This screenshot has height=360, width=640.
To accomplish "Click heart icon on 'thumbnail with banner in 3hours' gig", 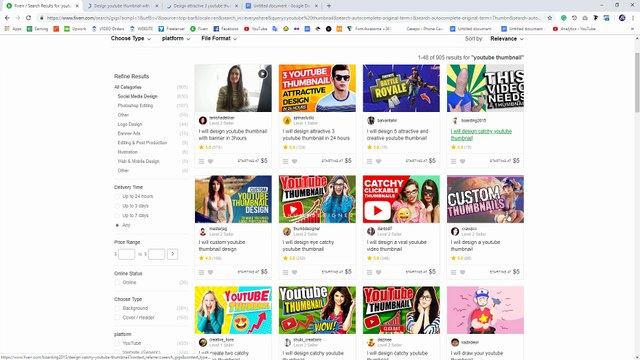I will point(210,161).
